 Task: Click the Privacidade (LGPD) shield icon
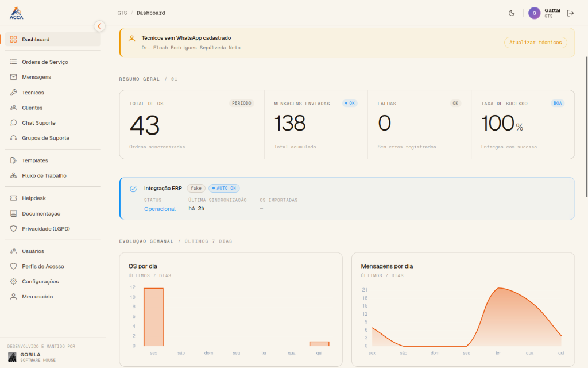coord(14,229)
